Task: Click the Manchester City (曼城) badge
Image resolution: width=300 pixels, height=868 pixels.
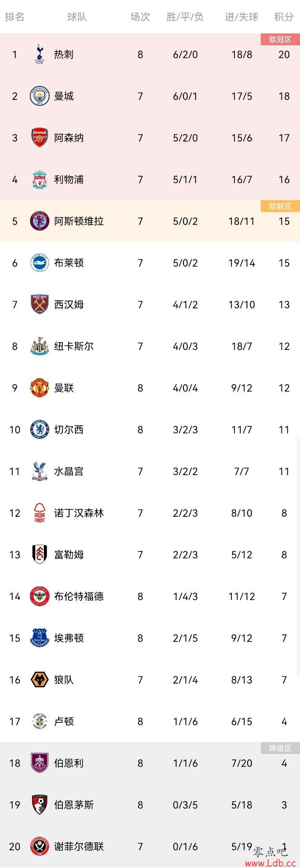Action: (x=39, y=96)
